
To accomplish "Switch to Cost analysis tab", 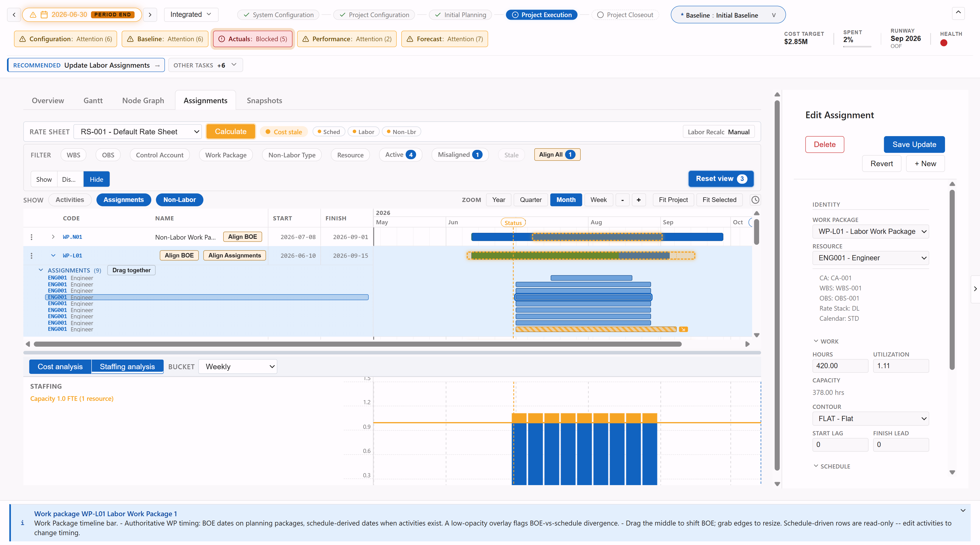I will (60, 367).
